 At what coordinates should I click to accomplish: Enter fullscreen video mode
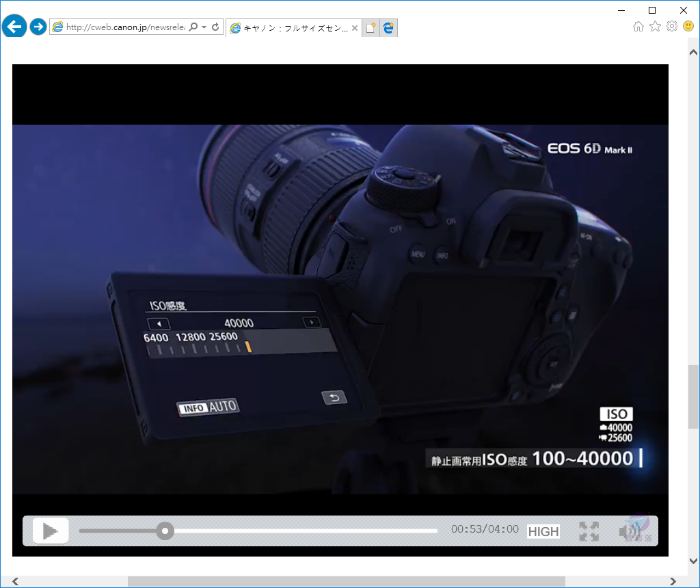pyautogui.click(x=589, y=531)
